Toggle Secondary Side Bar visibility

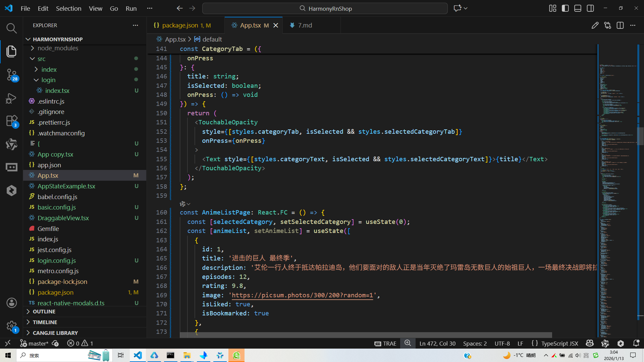590,8
